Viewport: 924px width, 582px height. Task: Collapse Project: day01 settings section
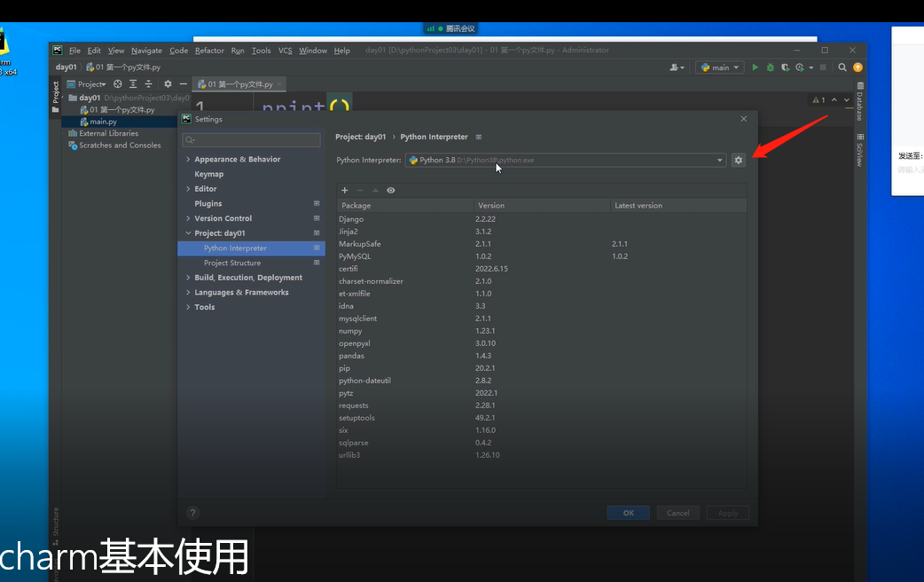188,233
